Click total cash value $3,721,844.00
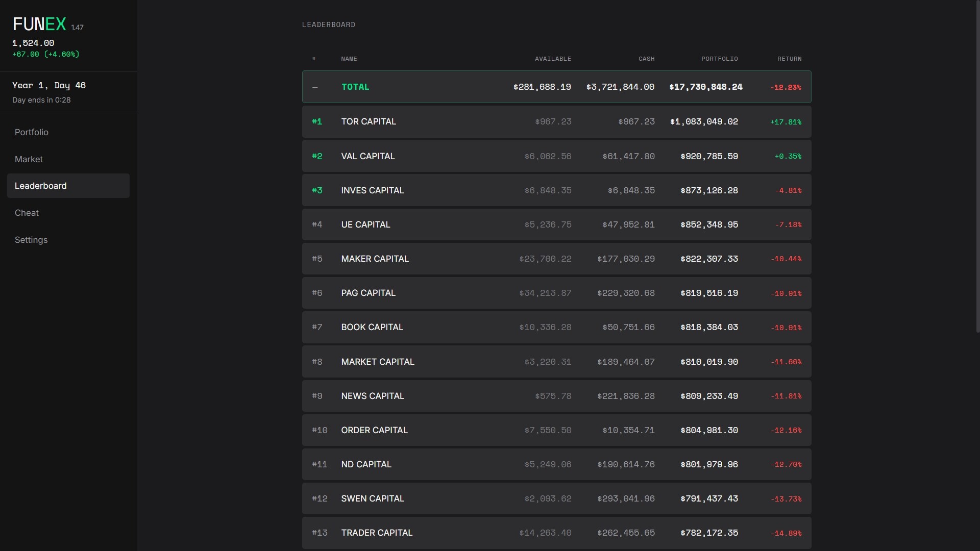The image size is (980, 551). [620, 87]
